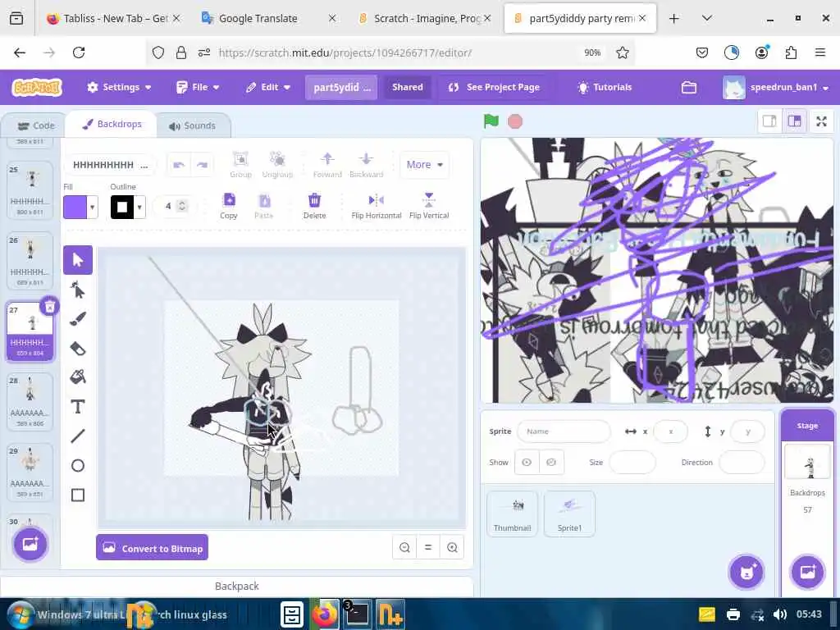Viewport: 840px width, 630px height.
Task: Click the Delete trash icon in toolbar
Action: (x=314, y=206)
